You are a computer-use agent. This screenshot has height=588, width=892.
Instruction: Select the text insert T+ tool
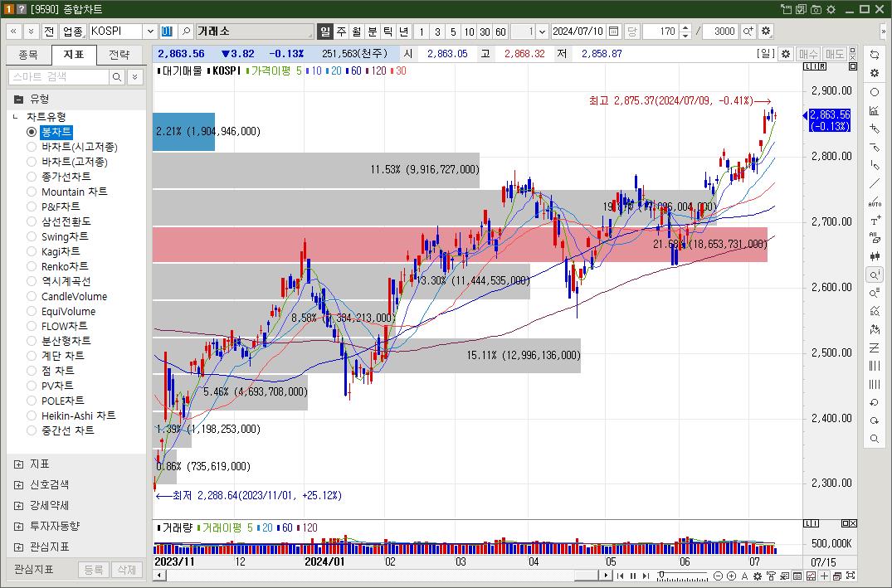tap(875, 220)
